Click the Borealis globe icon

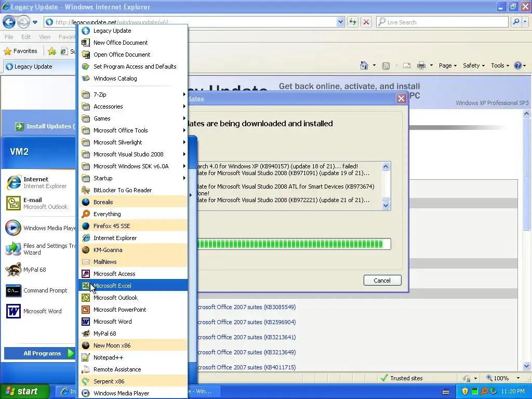point(86,202)
